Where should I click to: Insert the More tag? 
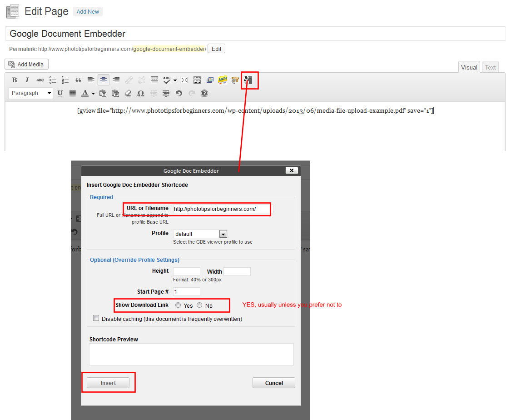(154, 80)
